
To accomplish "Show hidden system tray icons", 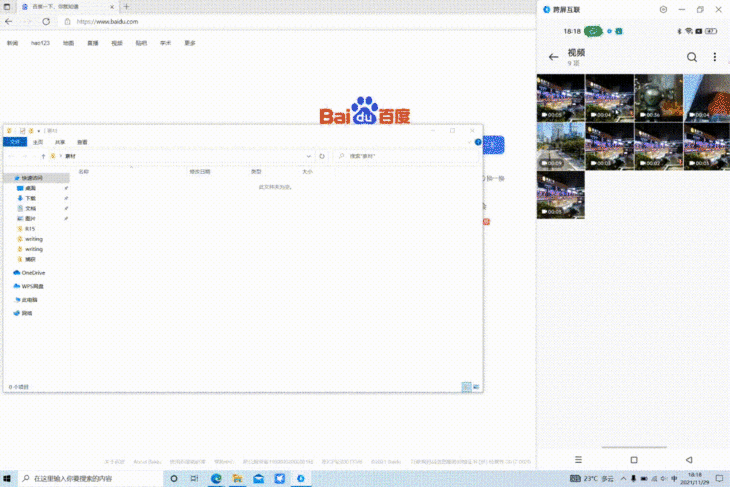I will pos(623,478).
